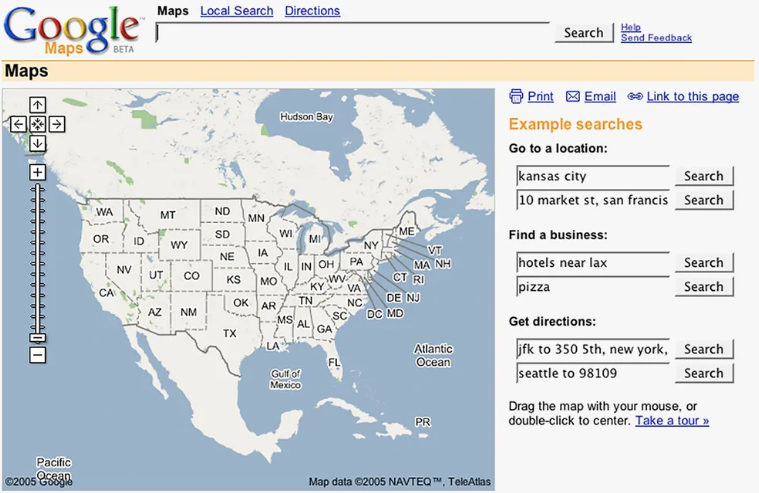Click the envelope Email icon
Viewport: 759px width, 493px height.
[573, 96]
